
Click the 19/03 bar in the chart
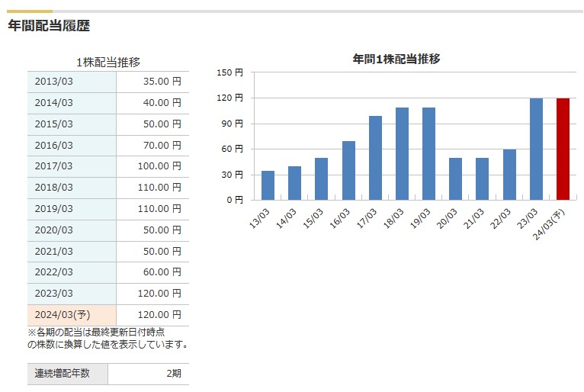tap(428, 153)
